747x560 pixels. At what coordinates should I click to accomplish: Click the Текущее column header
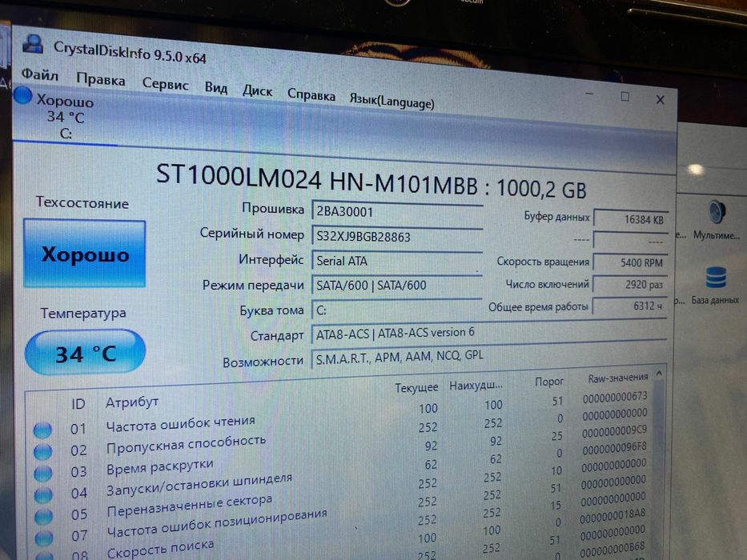pos(416,388)
